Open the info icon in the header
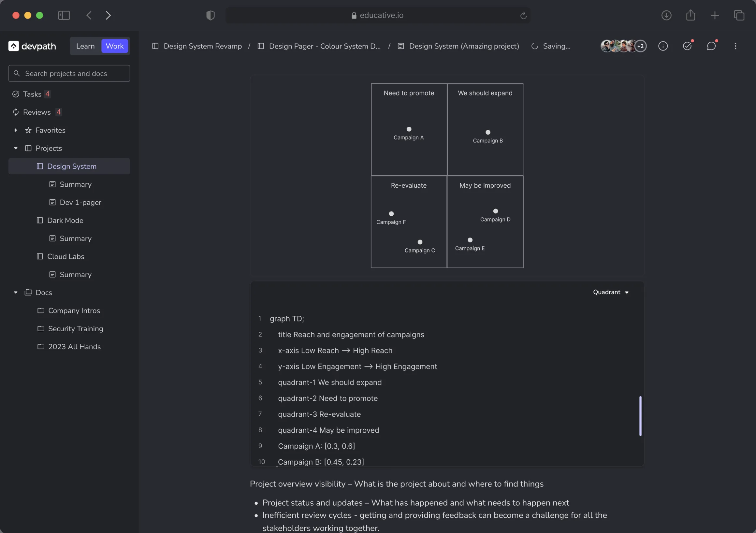The height and width of the screenshot is (533, 756). point(663,46)
